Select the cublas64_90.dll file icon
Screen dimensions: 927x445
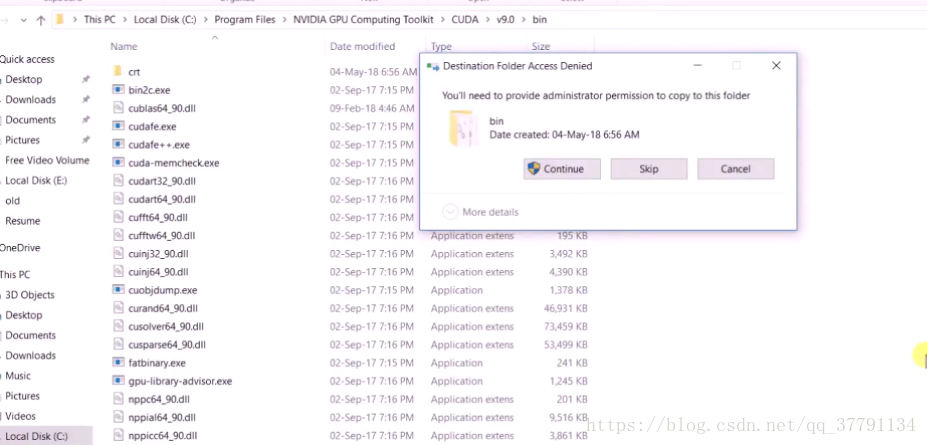tap(118, 108)
